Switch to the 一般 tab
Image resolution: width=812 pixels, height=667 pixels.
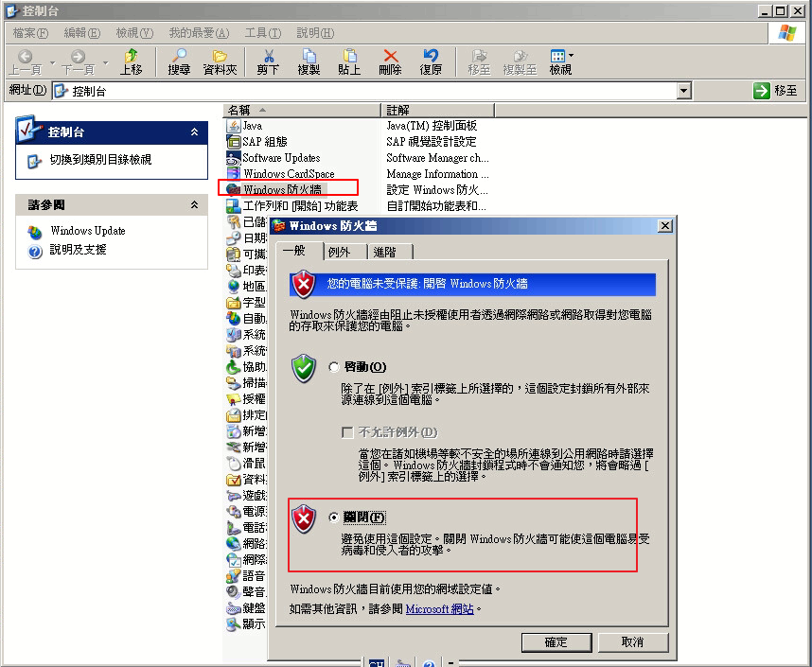(x=299, y=251)
